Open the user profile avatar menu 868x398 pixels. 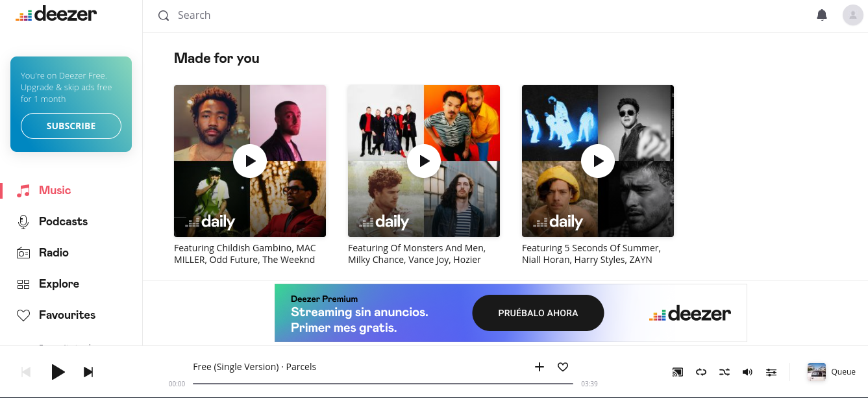click(x=853, y=15)
